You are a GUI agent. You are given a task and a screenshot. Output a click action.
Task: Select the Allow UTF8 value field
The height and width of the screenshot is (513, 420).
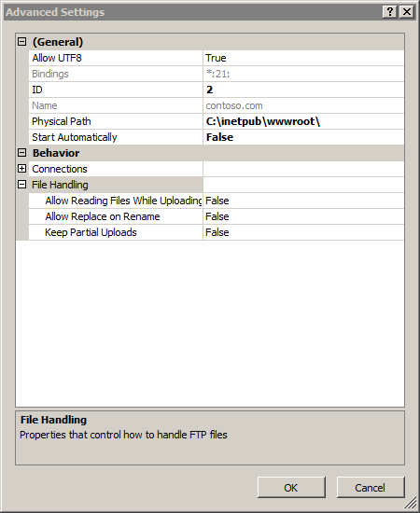pyautogui.click(x=303, y=58)
